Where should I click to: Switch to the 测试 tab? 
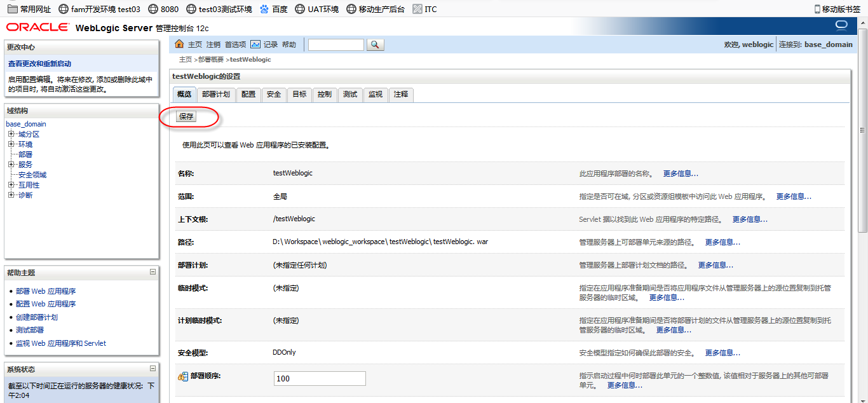[x=350, y=94]
